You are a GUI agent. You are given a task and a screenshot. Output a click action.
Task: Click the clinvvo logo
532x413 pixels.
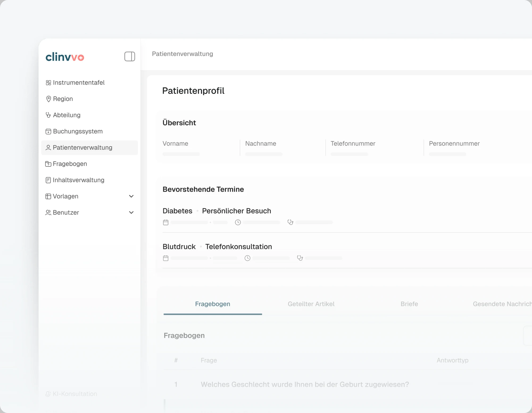(65, 57)
